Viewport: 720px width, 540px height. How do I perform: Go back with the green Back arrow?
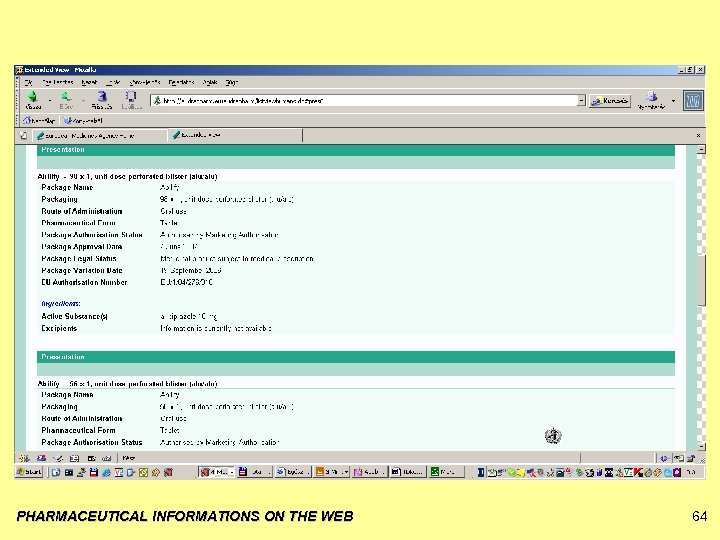(x=33, y=100)
